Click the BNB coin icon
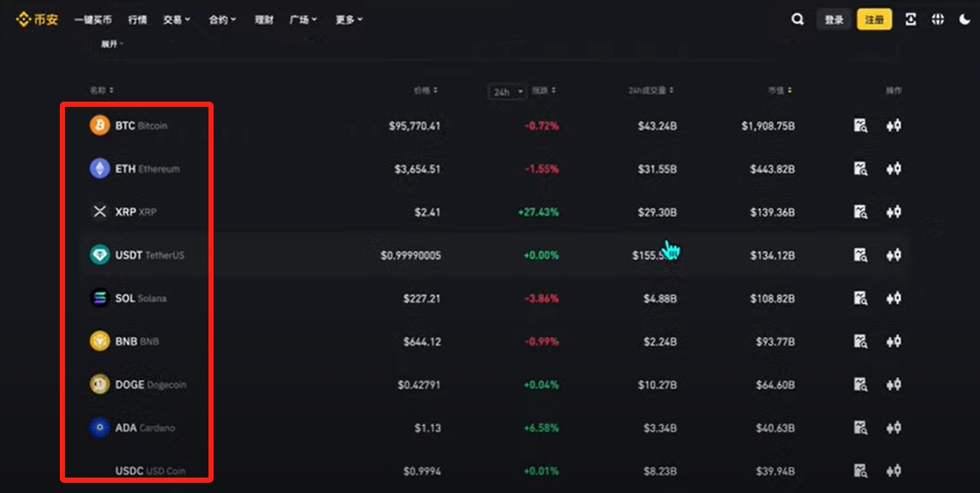This screenshot has width=980, height=493. [x=99, y=341]
